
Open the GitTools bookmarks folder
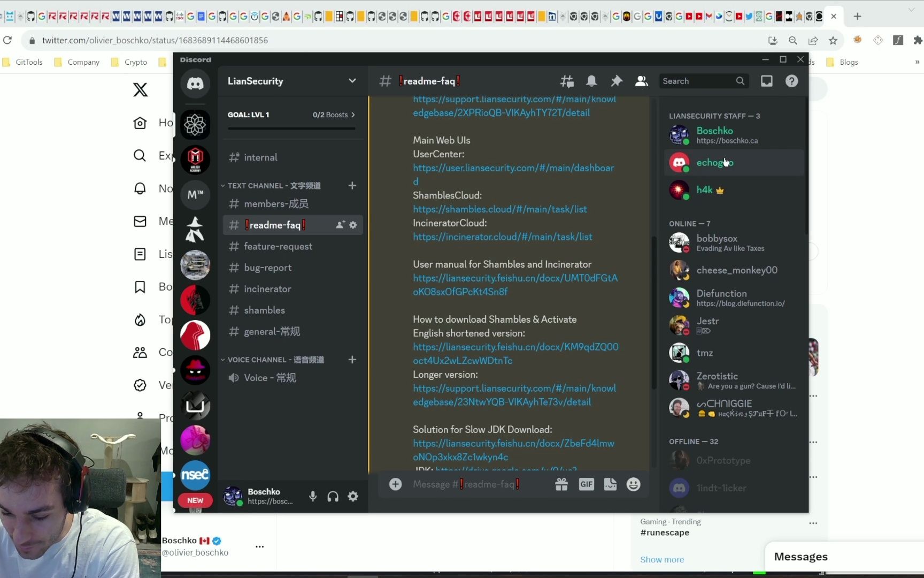22,62
